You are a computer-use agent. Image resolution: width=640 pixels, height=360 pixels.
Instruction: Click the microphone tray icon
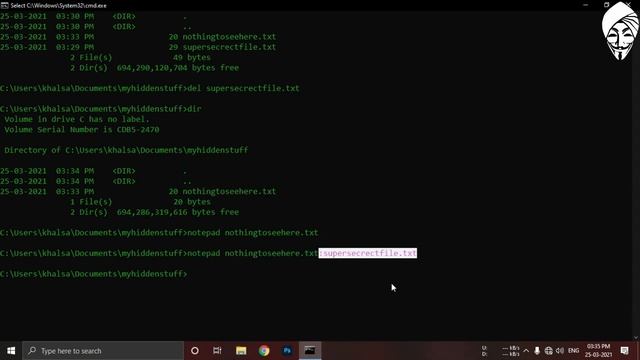tap(537, 351)
